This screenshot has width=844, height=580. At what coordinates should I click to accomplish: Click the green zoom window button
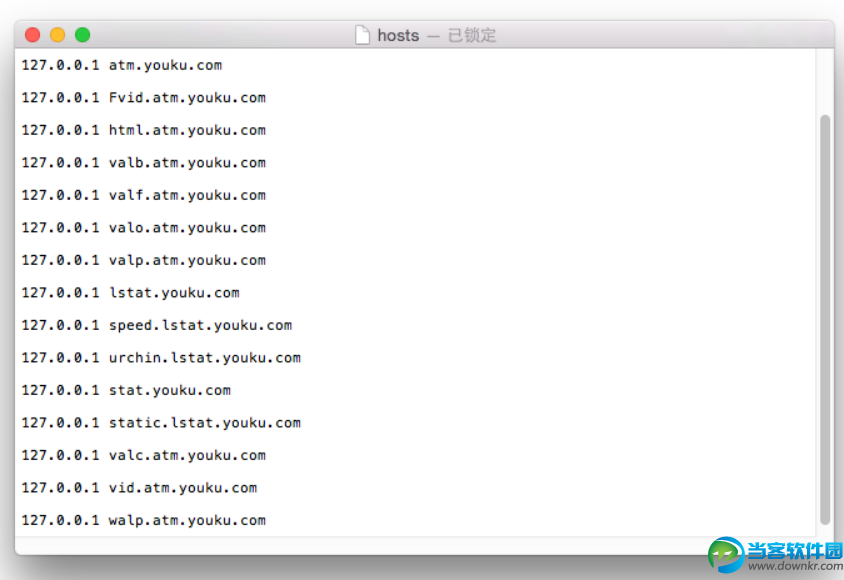pyautogui.click(x=82, y=35)
